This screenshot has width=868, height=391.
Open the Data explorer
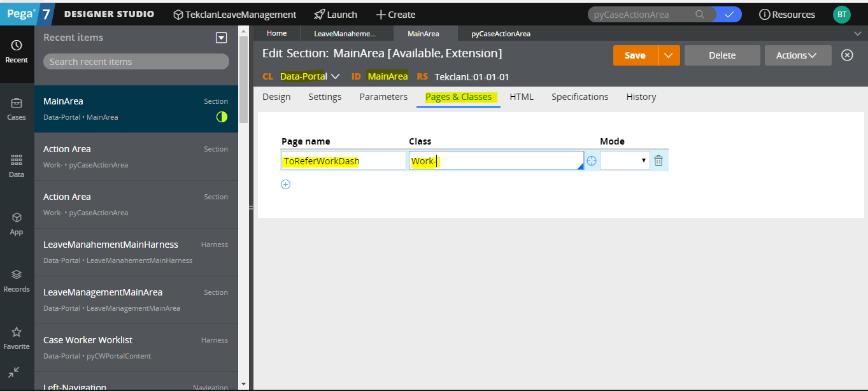click(17, 166)
